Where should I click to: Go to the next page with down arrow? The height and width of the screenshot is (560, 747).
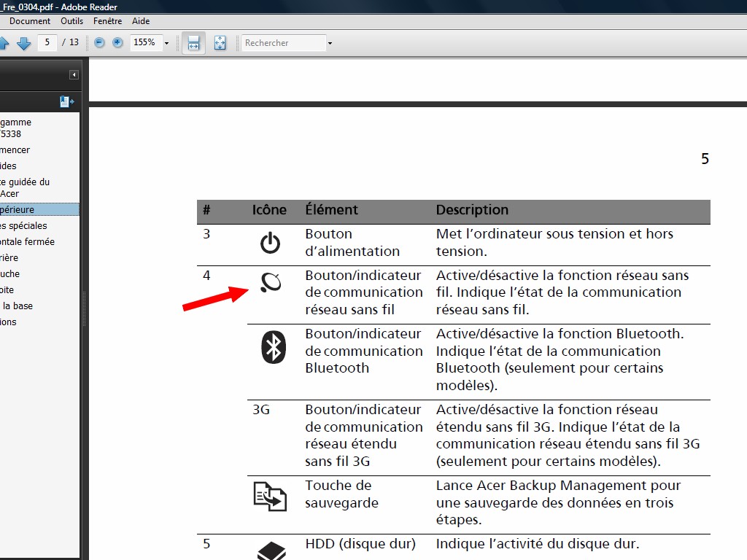tap(23, 43)
